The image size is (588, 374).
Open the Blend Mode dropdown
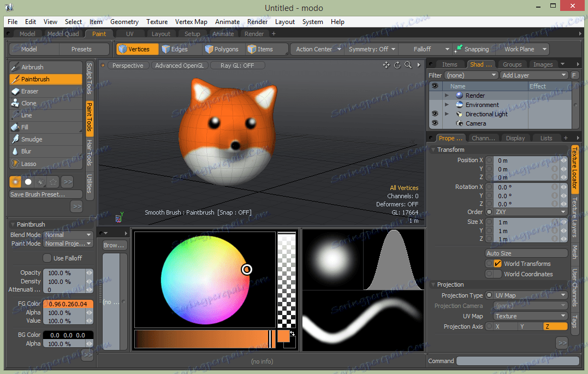[x=67, y=235]
